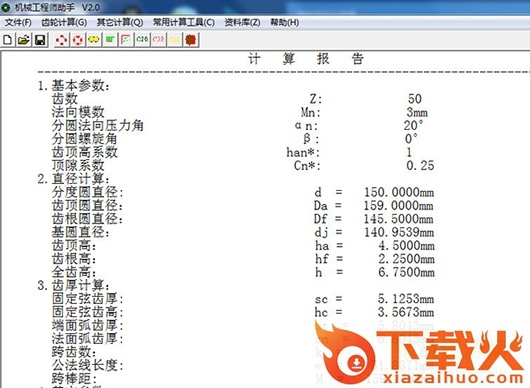Screen dimensions: 530x388
Task: Open the 资料库(Z) menu
Action: tap(242, 23)
